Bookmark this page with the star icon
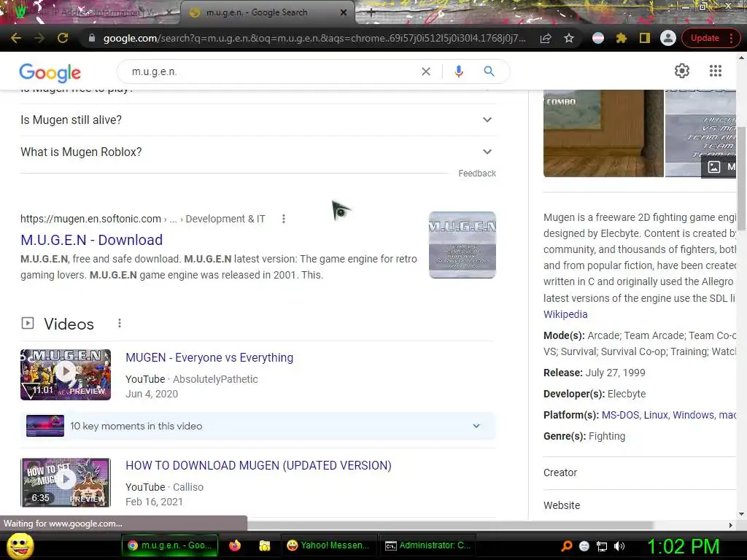The image size is (747, 560). click(x=569, y=38)
